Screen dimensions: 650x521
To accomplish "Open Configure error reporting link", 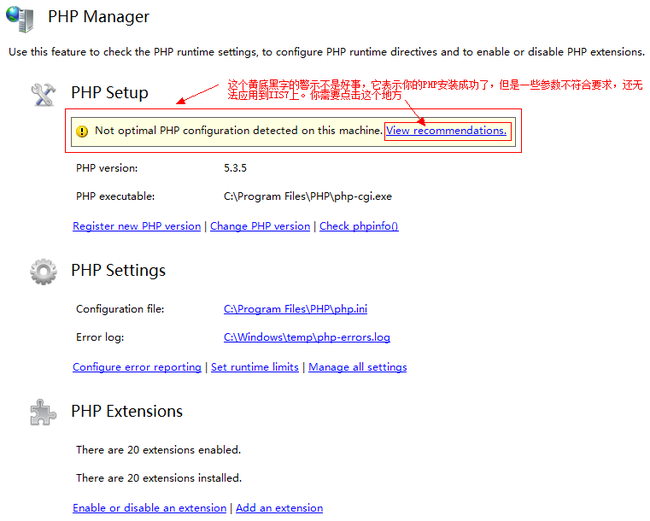I will click(137, 367).
